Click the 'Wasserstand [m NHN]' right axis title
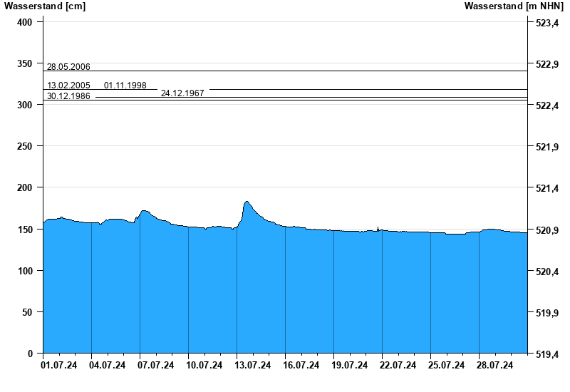Image resolution: width=570 pixels, height=392 pixels. tap(514, 6)
